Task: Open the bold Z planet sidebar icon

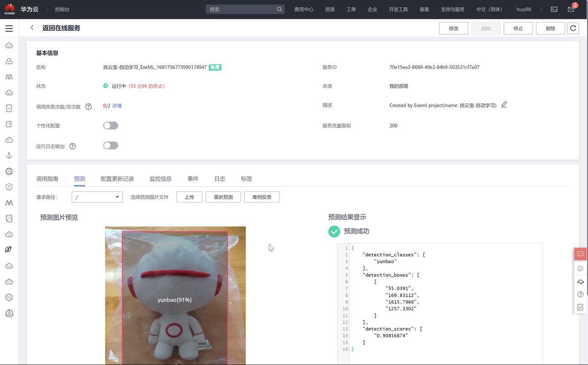Action: click(9, 249)
